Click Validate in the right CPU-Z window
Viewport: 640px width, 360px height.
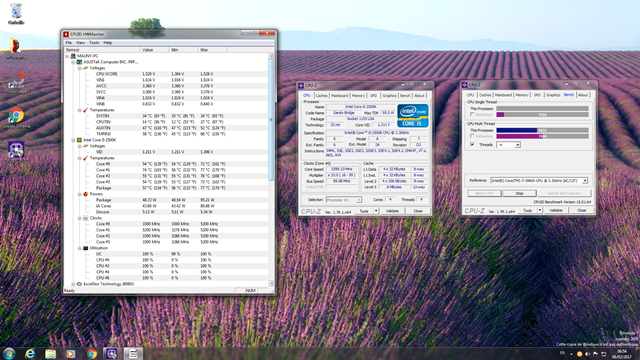point(556,210)
